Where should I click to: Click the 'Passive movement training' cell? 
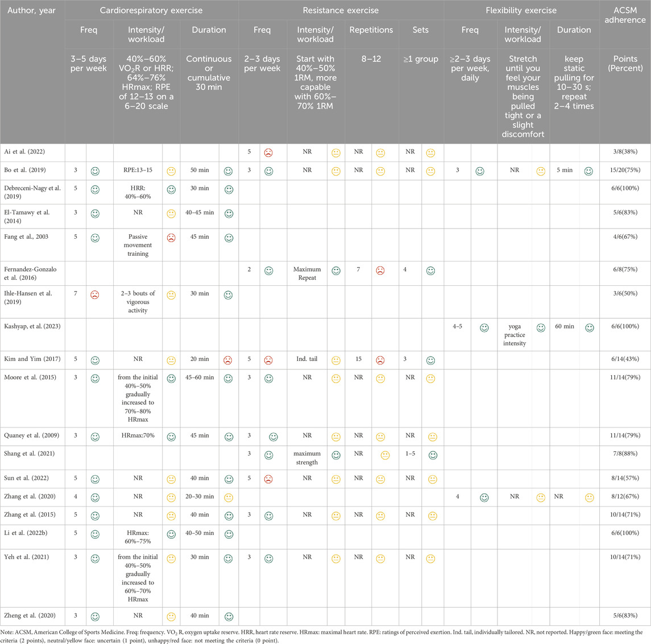click(138, 245)
